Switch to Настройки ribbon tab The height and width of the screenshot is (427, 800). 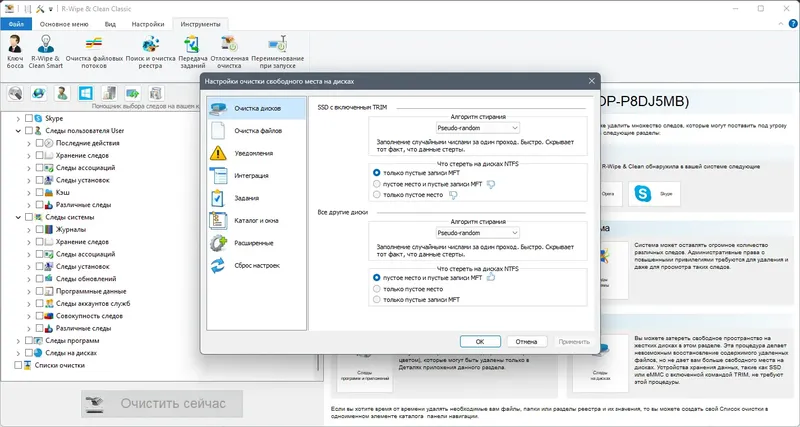click(148, 24)
